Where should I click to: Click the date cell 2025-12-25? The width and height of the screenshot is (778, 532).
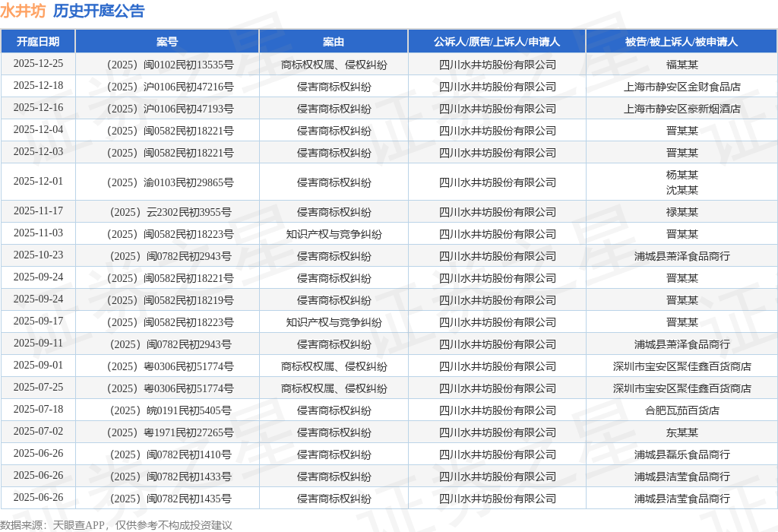point(38,64)
